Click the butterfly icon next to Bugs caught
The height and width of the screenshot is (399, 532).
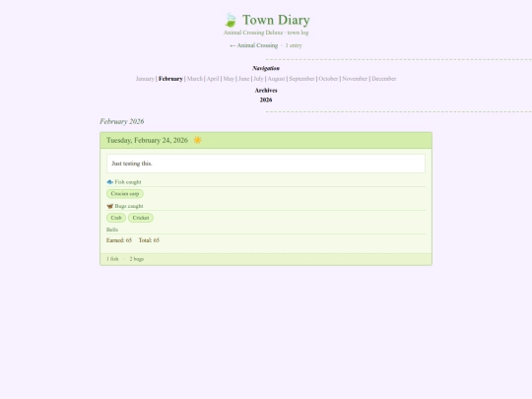(110, 206)
